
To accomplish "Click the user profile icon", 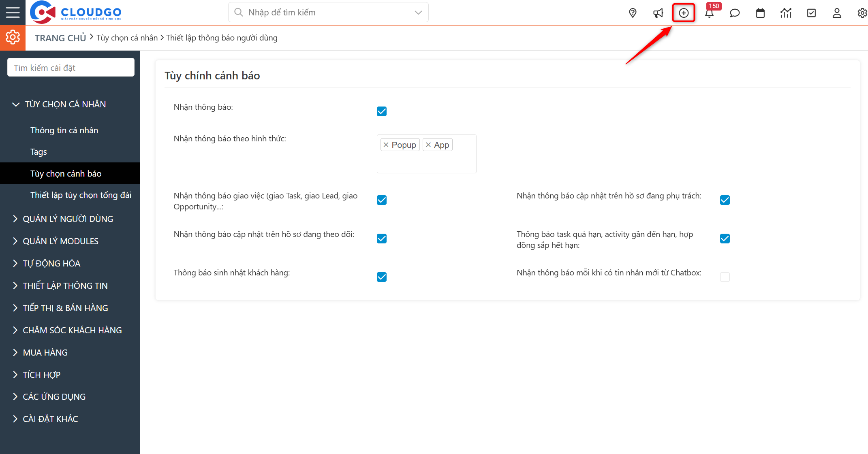I will click(837, 13).
